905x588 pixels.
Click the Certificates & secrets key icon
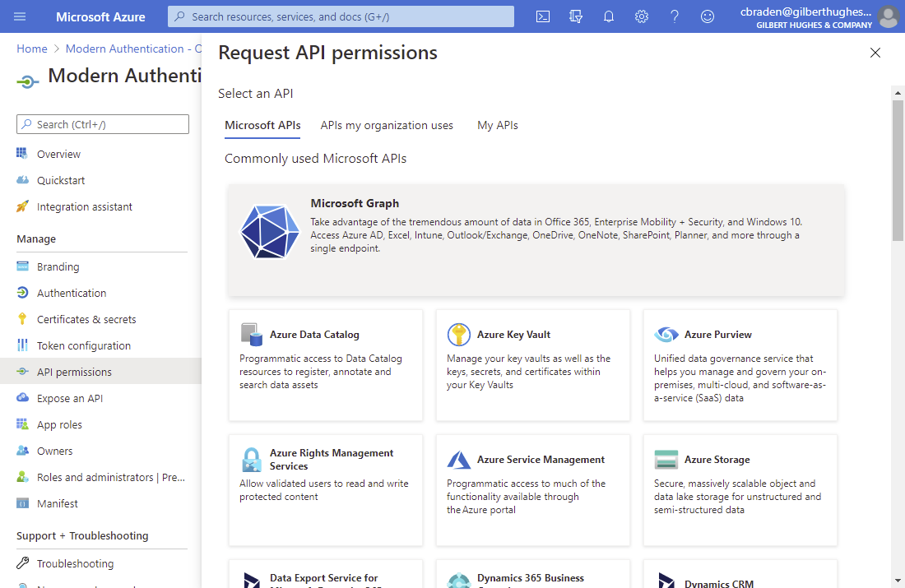click(22, 319)
